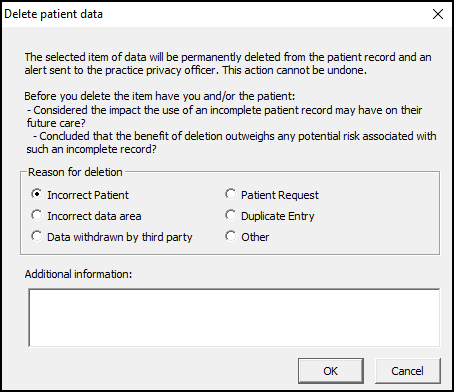
Task: Cancel the delete patient data dialog
Action: point(407,371)
